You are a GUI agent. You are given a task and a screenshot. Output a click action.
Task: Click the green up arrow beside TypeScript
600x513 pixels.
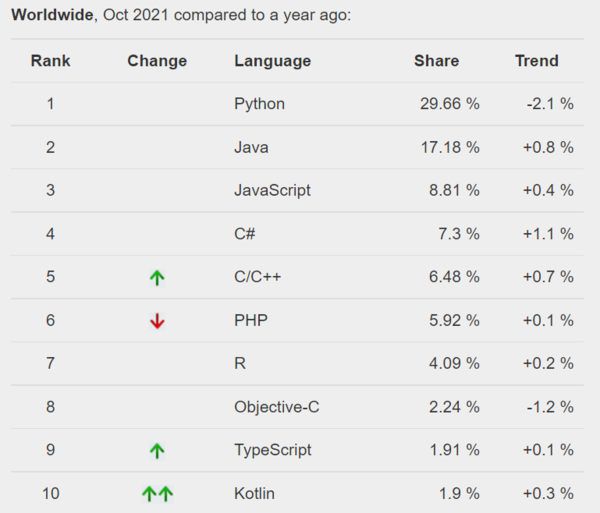click(157, 451)
